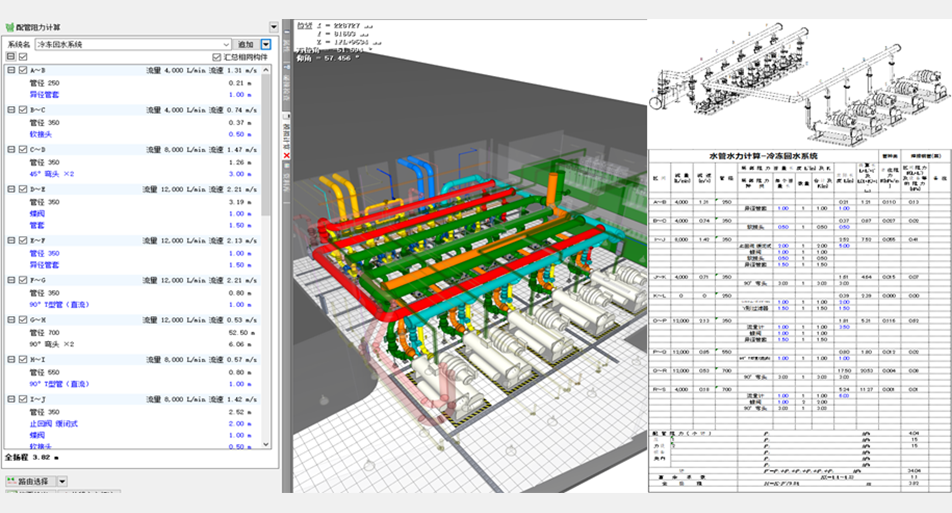Uncheck the A~B section checkbox
Image resolution: width=952 pixels, height=513 pixels.
point(22,71)
